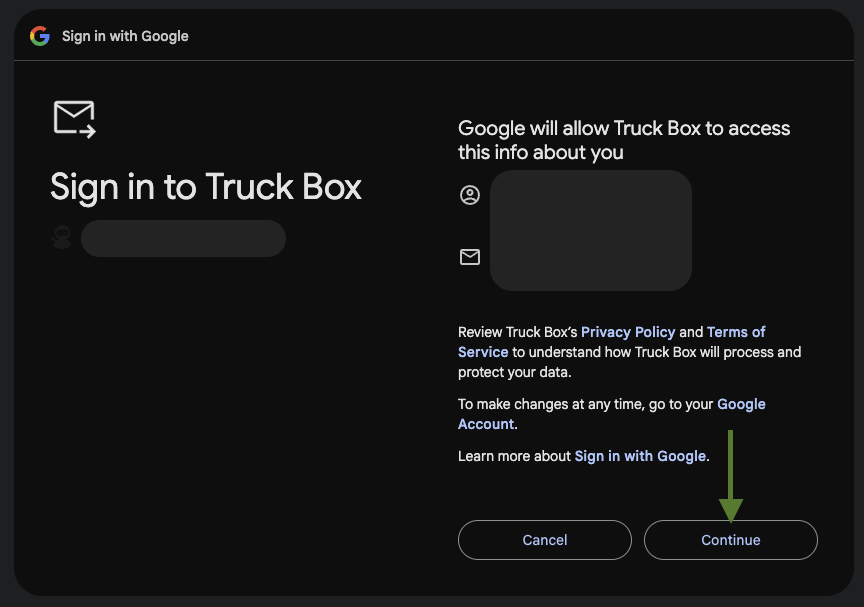864x607 pixels.
Task: Click the Google logo in the header
Action: 40,36
